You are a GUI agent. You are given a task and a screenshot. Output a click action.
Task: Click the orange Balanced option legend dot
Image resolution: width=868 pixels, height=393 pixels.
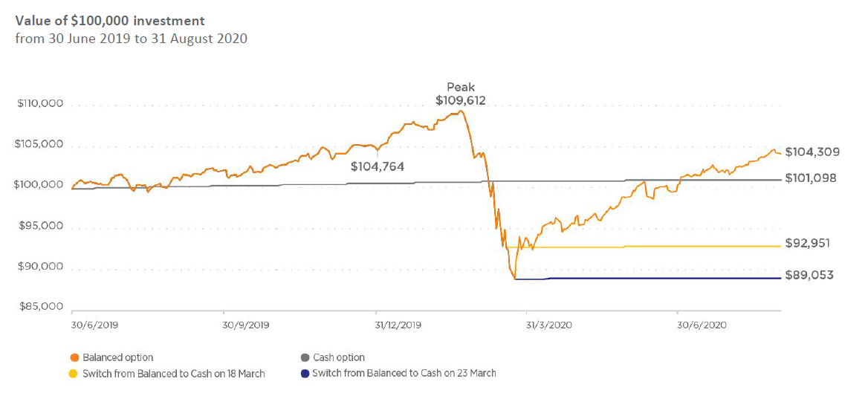(73, 358)
